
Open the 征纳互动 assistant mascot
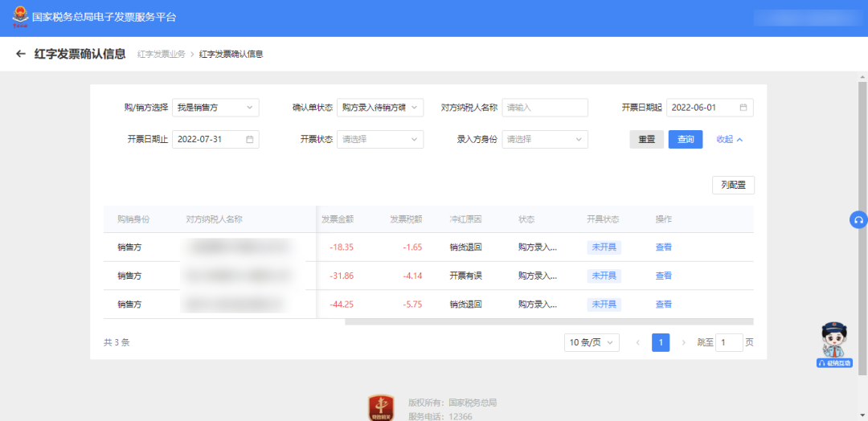coord(834,344)
